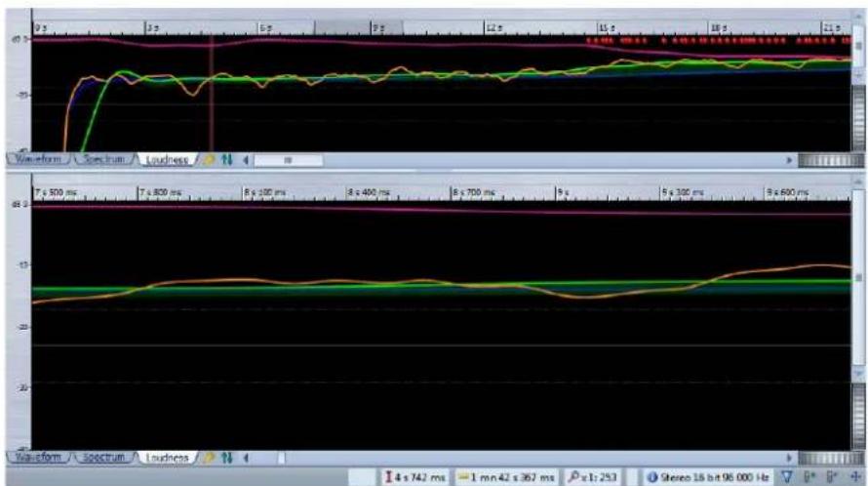
Task: Click the red cursor icon in status bar
Action: pos(388,477)
